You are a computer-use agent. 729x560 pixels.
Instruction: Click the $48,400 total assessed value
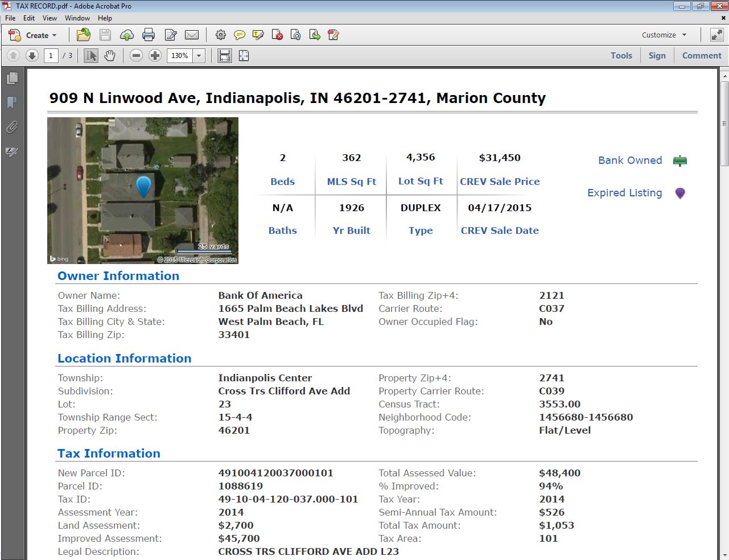click(560, 473)
